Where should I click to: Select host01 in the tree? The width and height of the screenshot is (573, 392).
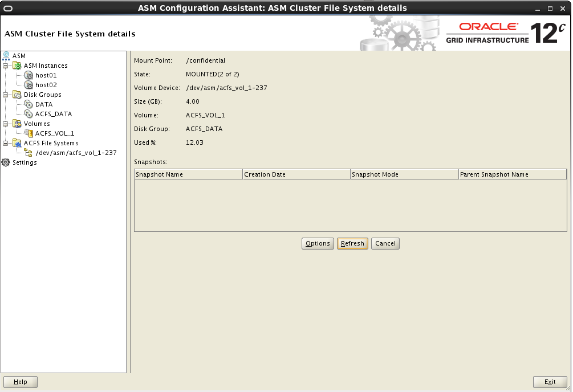(x=46, y=75)
